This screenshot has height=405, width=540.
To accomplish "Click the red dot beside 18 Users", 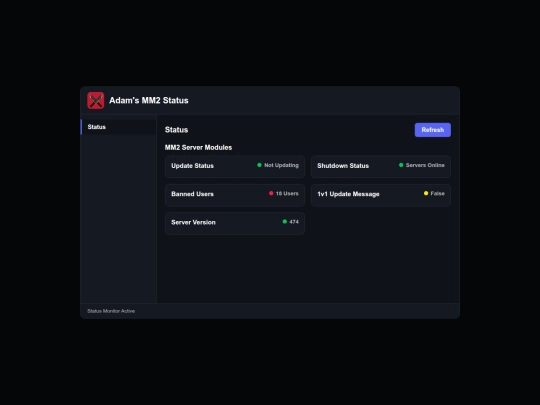I will click(271, 193).
